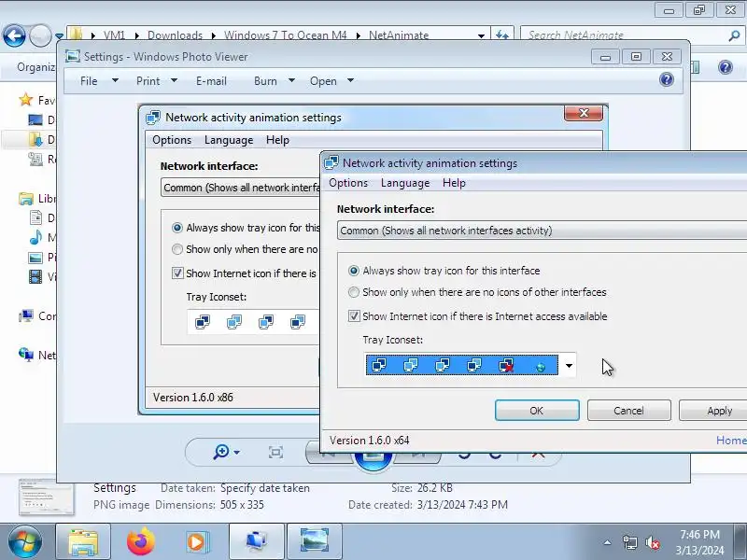
Task: Click VM1 in the Explorer address path
Action: pyautogui.click(x=114, y=35)
